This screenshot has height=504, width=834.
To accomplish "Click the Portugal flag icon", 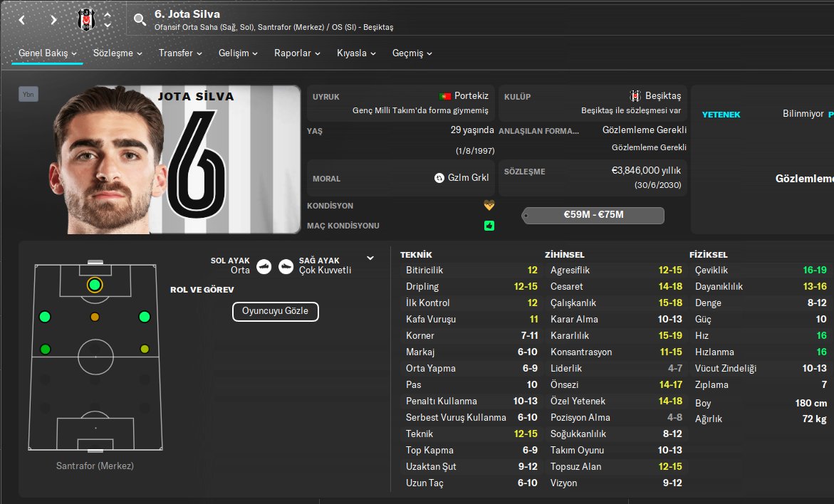I will pos(444,96).
